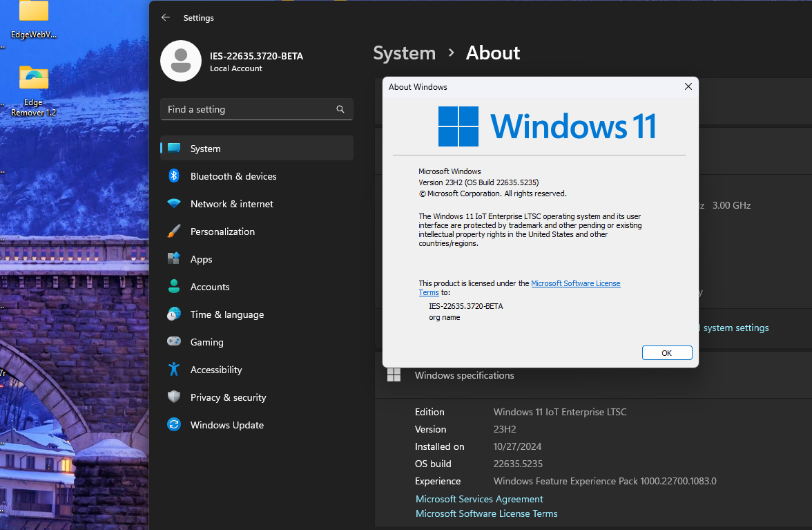The height and width of the screenshot is (530, 812).
Task: Go back using the Settings back arrow
Action: click(x=166, y=17)
